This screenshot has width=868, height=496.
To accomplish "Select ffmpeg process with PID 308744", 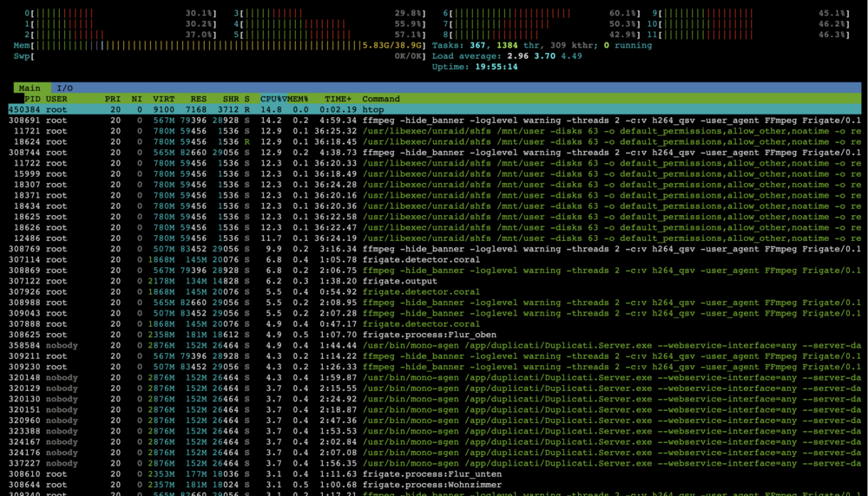I will click(435, 152).
